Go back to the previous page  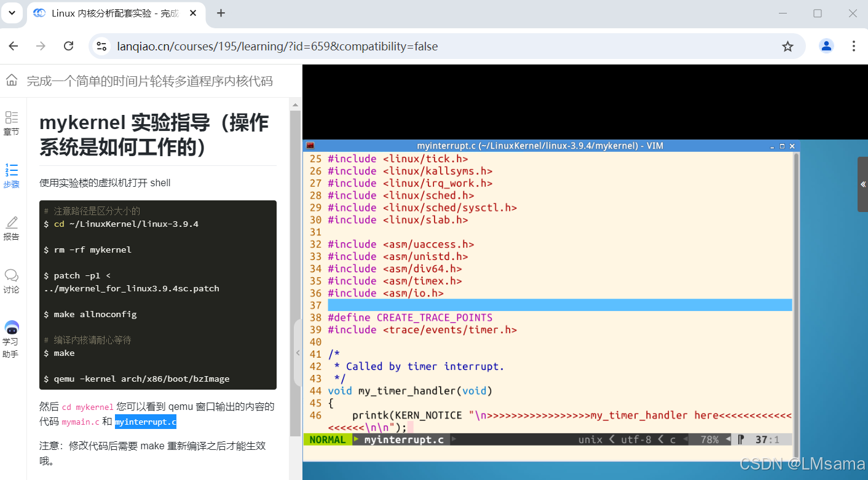click(x=14, y=46)
